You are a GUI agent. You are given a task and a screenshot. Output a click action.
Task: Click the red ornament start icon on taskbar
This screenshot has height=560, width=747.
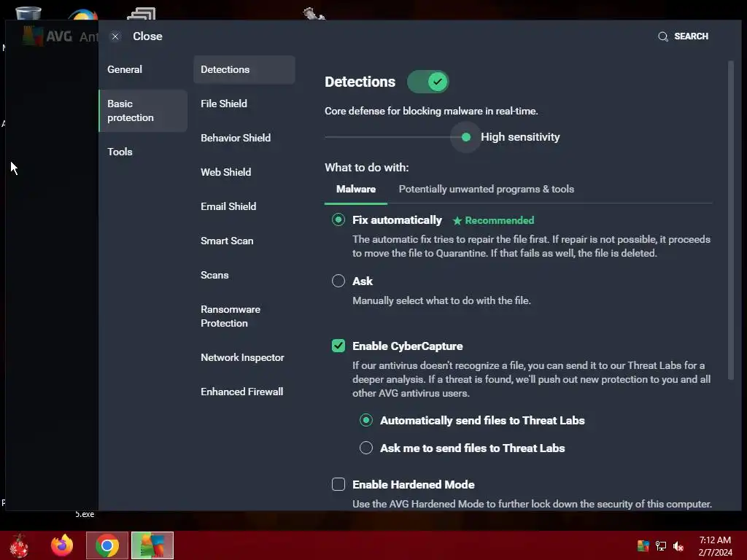(19, 545)
